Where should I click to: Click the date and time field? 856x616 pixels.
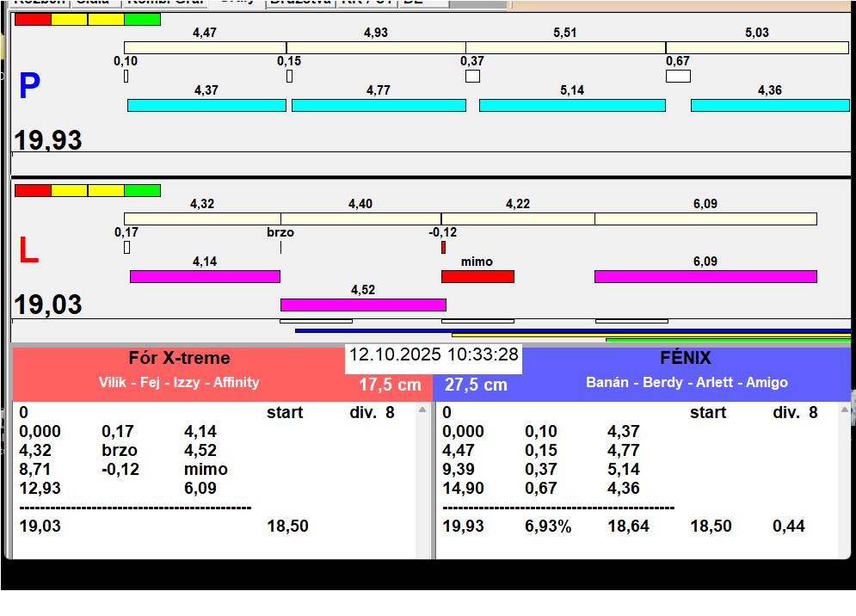pyautogui.click(x=434, y=354)
